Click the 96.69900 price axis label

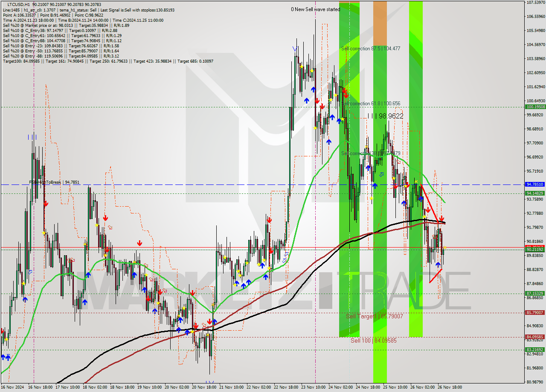(x=536, y=157)
